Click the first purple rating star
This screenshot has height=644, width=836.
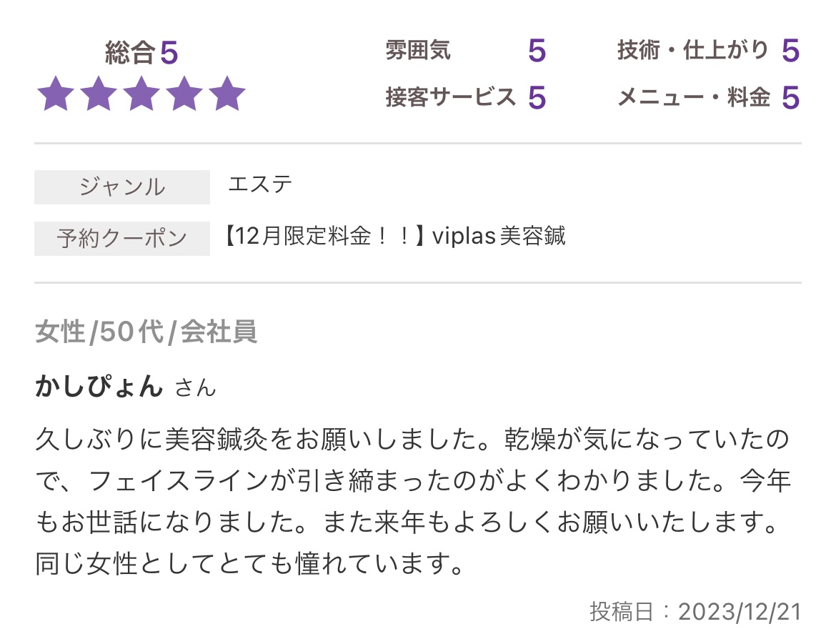point(55,95)
